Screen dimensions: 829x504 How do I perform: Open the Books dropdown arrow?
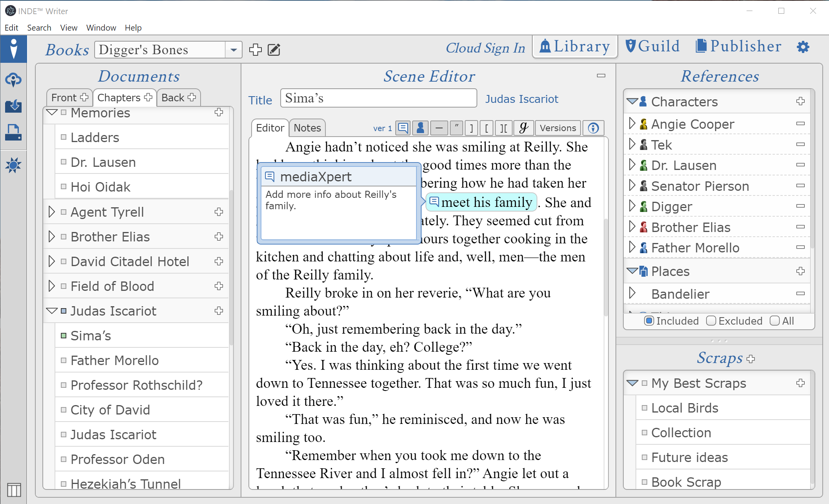[x=234, y=50]
